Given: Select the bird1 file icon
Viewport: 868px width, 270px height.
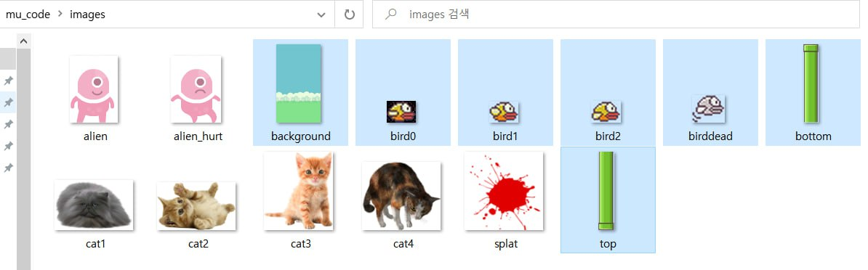Looking at the screenshot, I should [504, 112].
